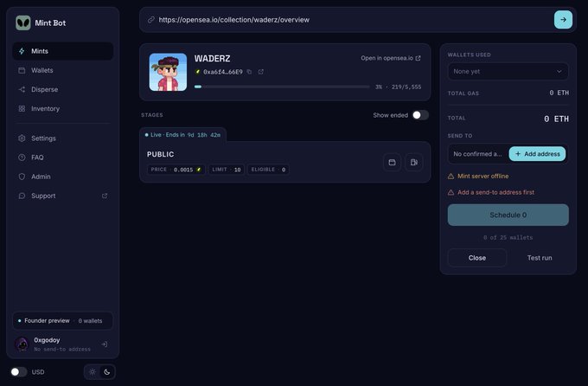The image size is (588, 386).
Task: Select the Live Ends in stage tab
Action: pyautogui.click(x=183, y=135)
